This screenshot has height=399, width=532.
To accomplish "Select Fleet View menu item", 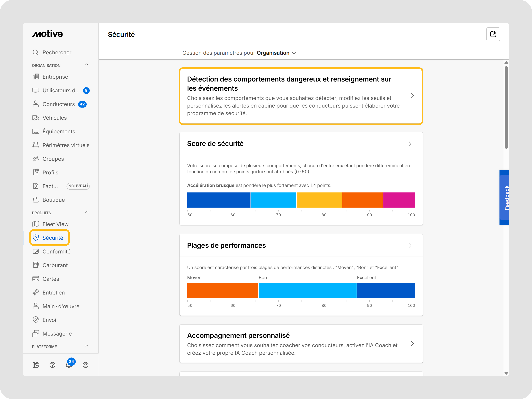I will tap(55, 224).
